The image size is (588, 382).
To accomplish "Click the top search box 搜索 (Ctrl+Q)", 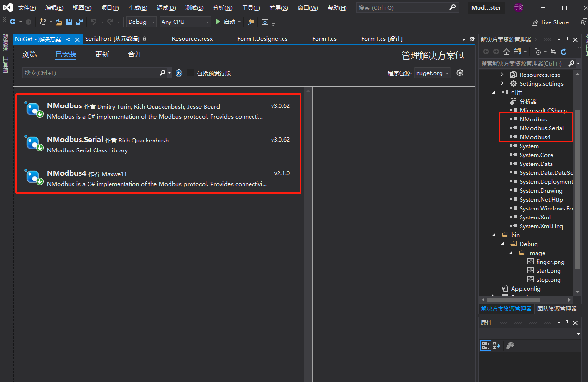I will coord(407,8).
